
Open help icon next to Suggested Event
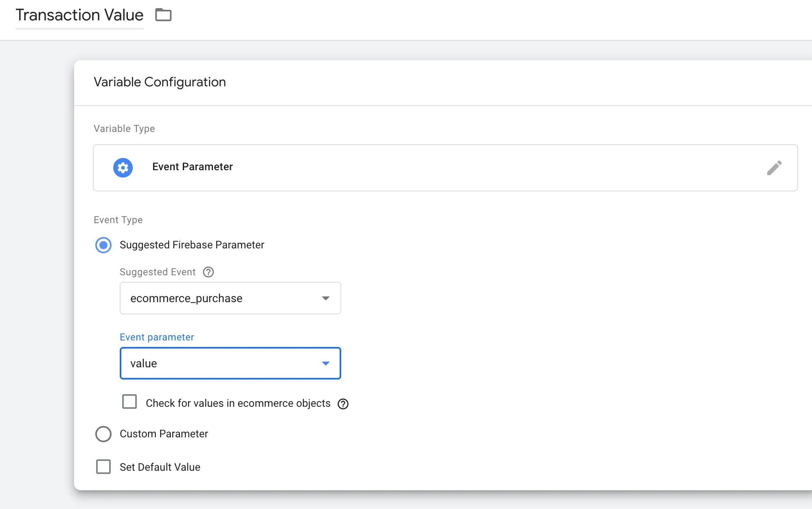(x=208, y=272)
